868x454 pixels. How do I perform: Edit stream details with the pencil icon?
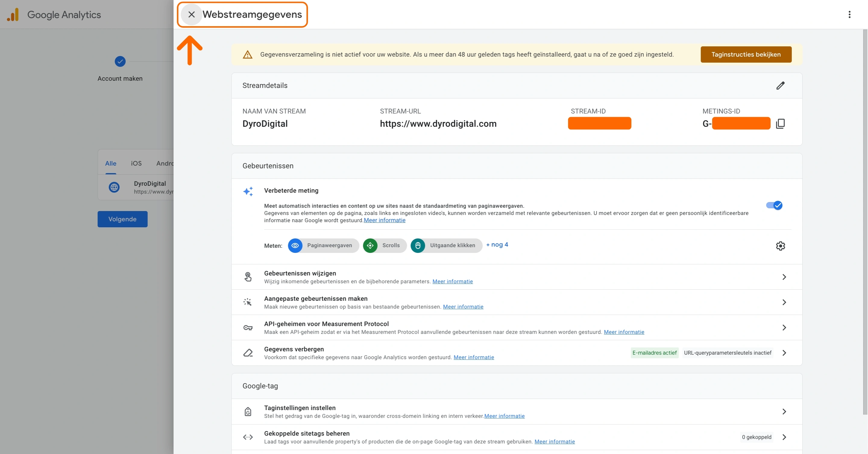coord(780,86)
